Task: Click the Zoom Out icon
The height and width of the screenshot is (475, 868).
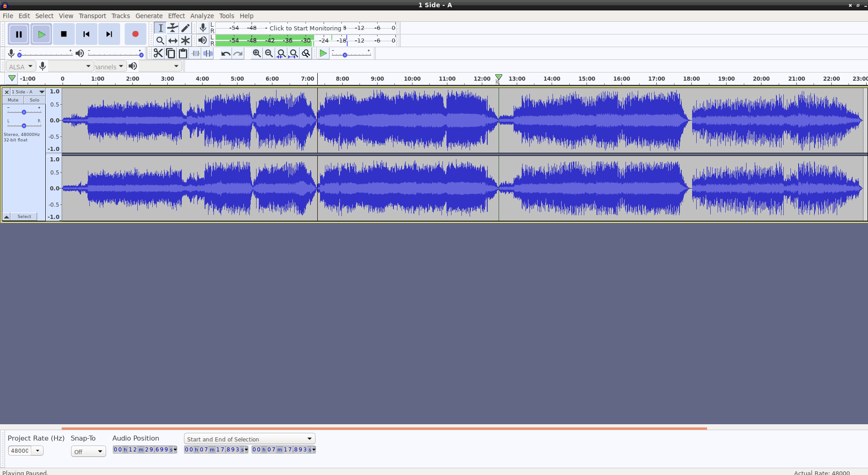Action: pos(269,53)
